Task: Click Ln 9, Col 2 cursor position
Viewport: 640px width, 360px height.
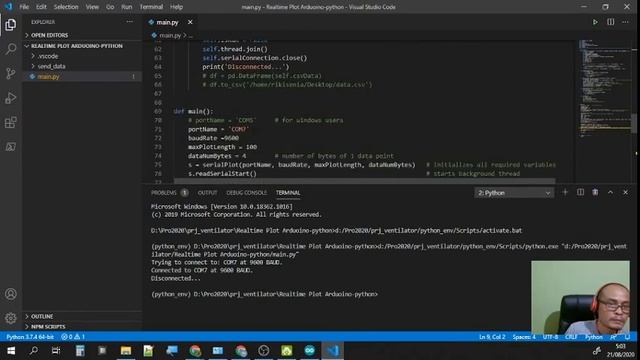Action: pos(492,337)
